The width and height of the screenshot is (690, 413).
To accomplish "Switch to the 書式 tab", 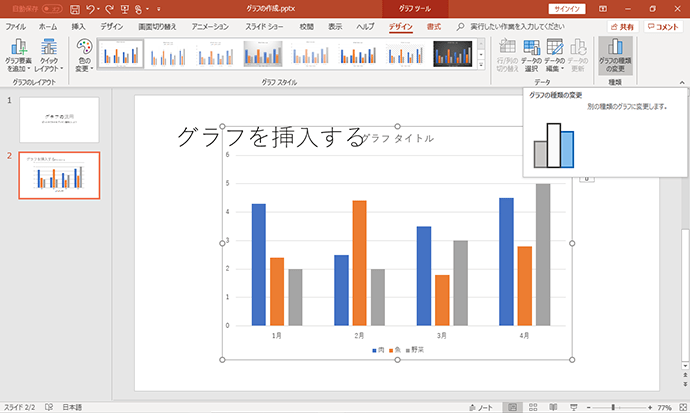I will 433,27.
